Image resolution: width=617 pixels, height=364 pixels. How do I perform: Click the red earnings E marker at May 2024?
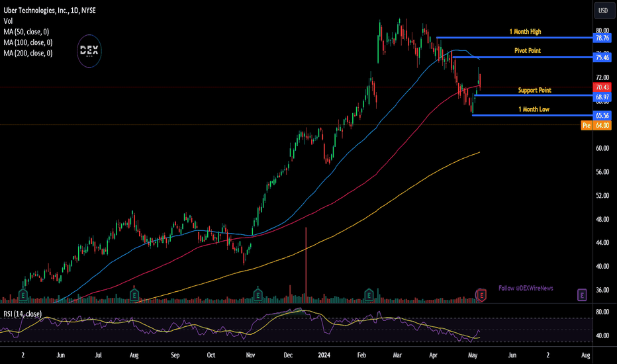point(481,295)
